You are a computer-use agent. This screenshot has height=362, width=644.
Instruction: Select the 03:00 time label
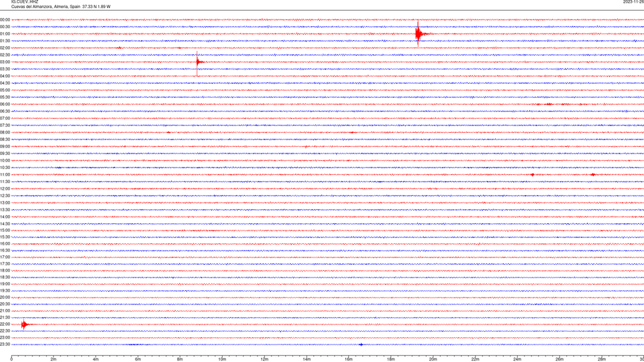[5, 62]
